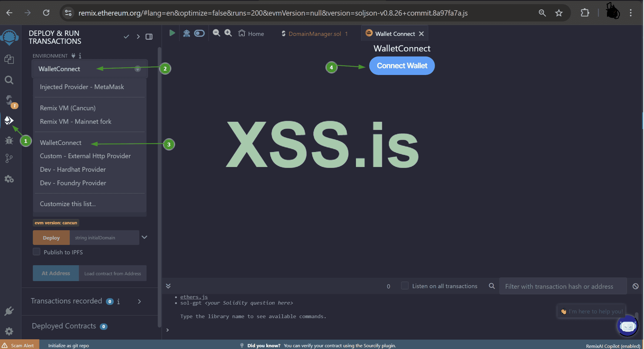
Task: Open the Plugin manager plug icon
Action: [x=9, y=311]
